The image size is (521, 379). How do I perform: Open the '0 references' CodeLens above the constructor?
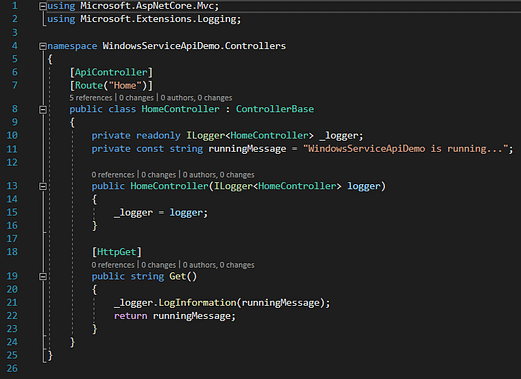[113, 175]
